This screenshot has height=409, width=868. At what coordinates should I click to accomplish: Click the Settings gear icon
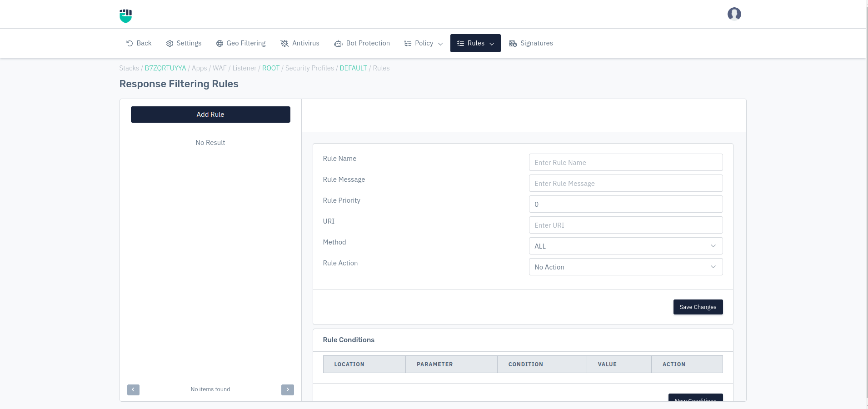tap(170, 43)
